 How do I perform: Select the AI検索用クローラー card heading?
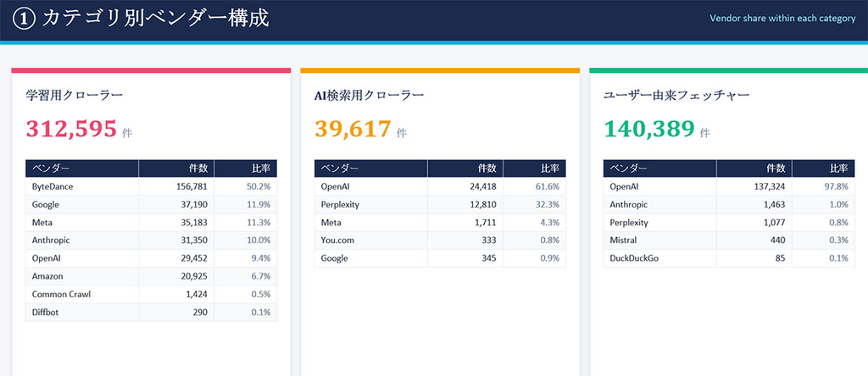pyautogui.click(x=370, y=95)
